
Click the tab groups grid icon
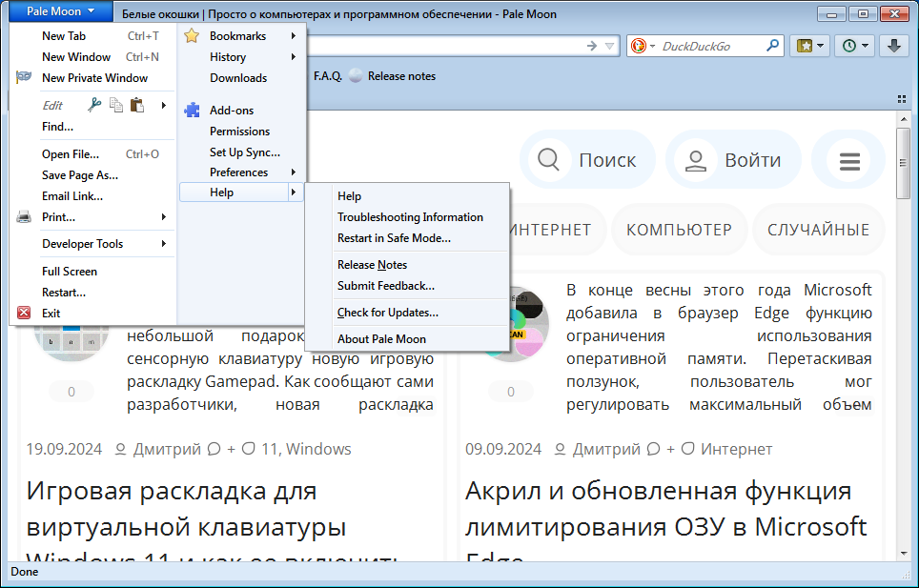pos(902,99)
